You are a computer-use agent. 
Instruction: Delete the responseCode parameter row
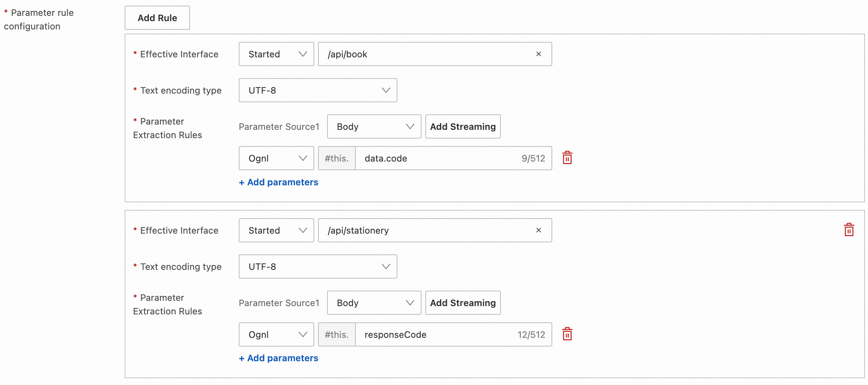[x=567, y=334]
